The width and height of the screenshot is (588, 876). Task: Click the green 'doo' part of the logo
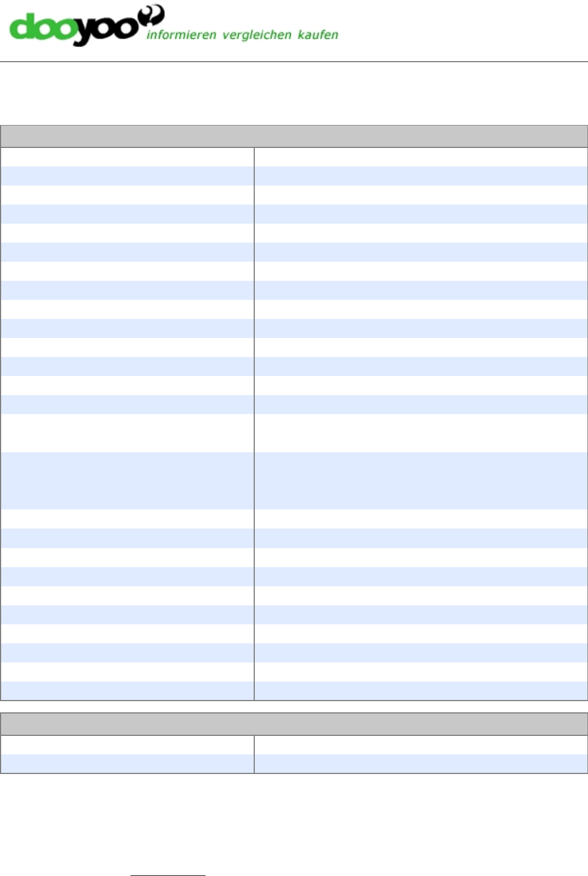(42, 27)
